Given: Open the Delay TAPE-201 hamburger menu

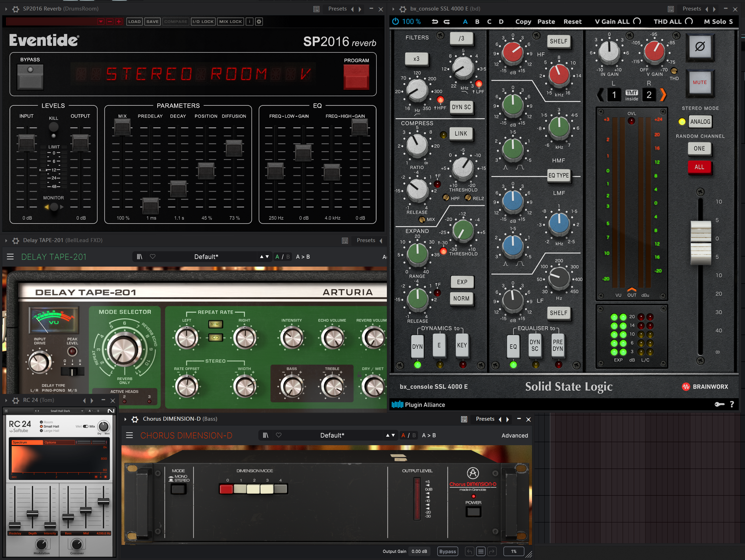Looking at the screenshot, I should click(11, 257).
